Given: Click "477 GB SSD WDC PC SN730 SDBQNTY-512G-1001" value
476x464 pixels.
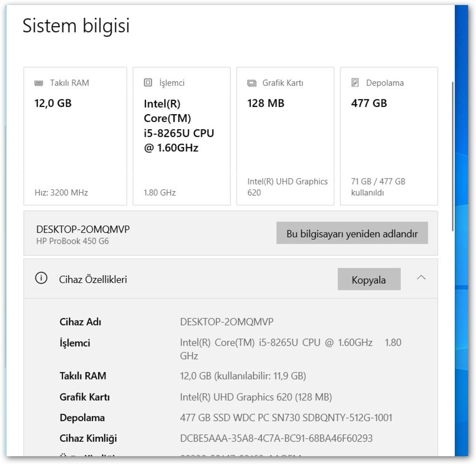Looking at the screenshot, I should click(286, 418).
